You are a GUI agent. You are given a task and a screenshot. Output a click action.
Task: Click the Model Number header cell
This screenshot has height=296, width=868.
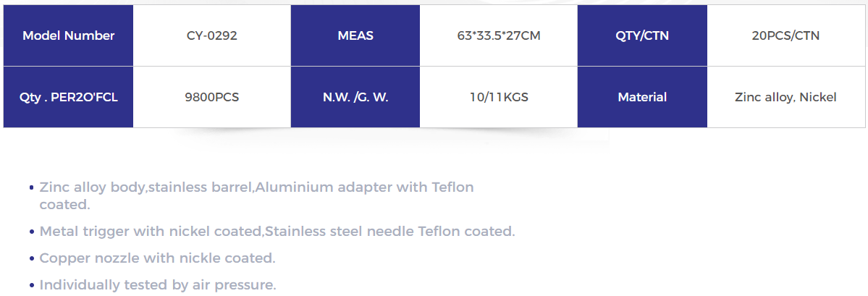point(68,35)
